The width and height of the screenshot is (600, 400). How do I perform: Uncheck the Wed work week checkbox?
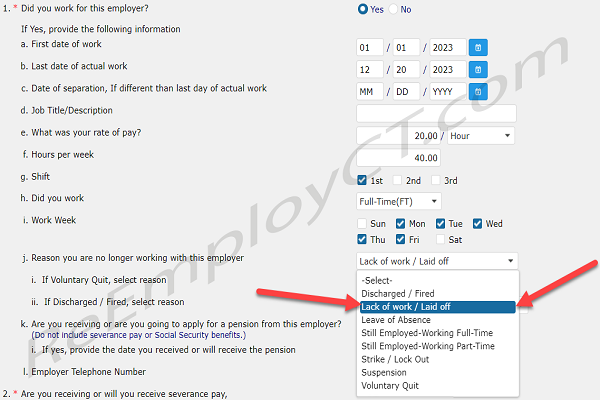coord(479,224)
